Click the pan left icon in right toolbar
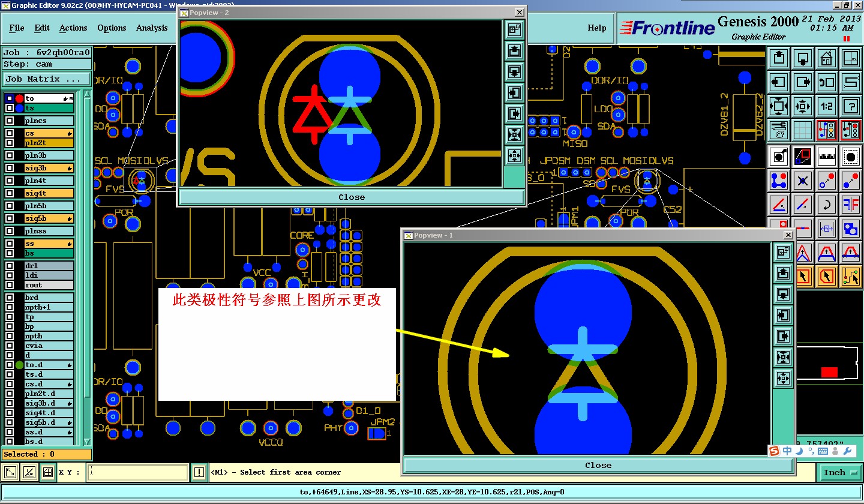 click(779, 82)
